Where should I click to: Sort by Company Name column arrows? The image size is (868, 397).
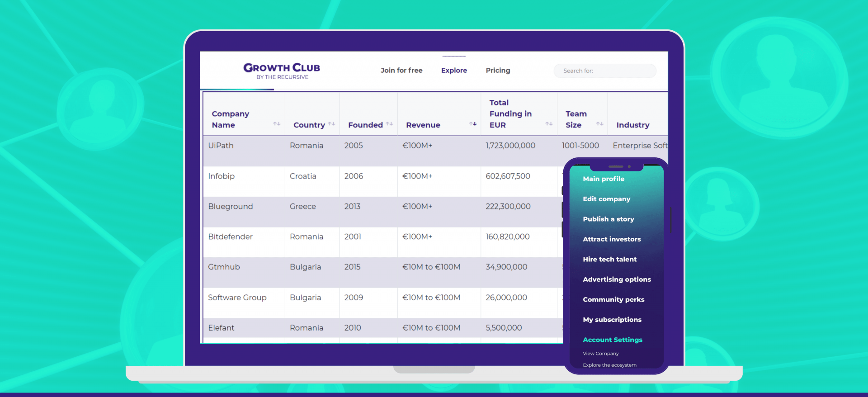(277, 124)
